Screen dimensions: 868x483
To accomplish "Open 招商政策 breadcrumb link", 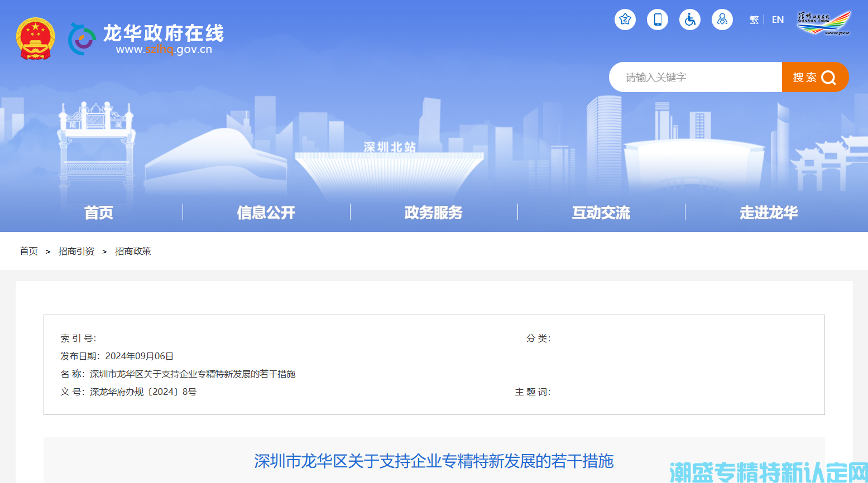I will point(133,251).
